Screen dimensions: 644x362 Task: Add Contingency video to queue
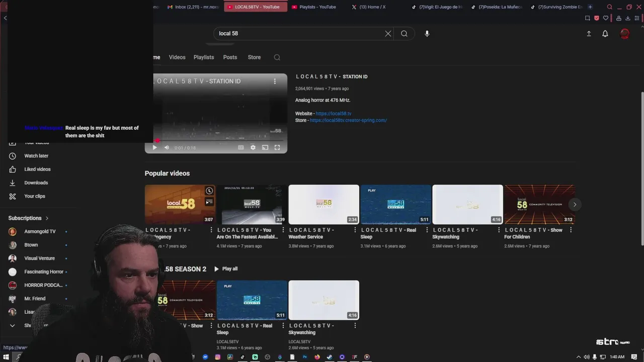pyautogui.click(x=209, y=202)
